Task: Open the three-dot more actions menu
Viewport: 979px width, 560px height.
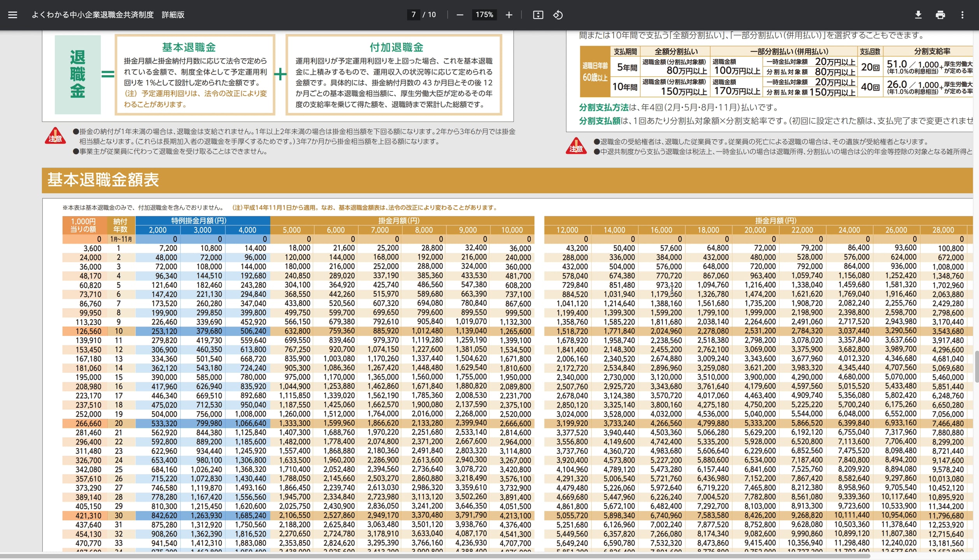Action: (x=963, y=15)
